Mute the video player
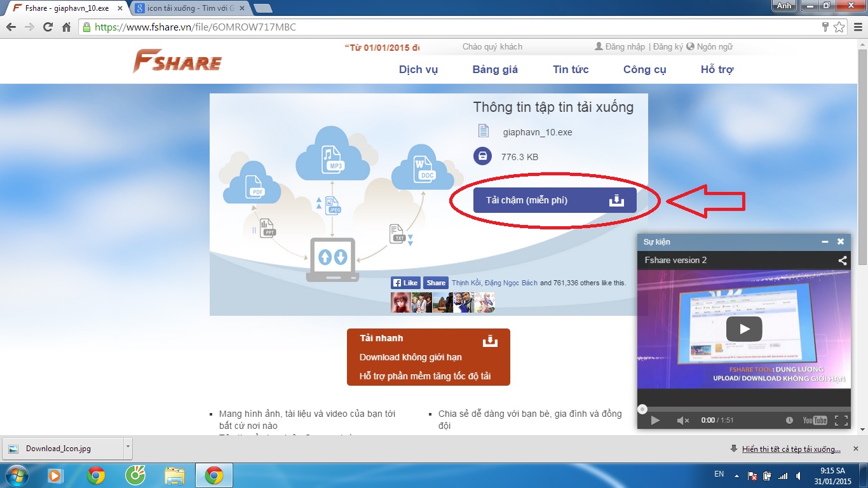This screenshot has width=868, height=488. (x=683, y=420)
